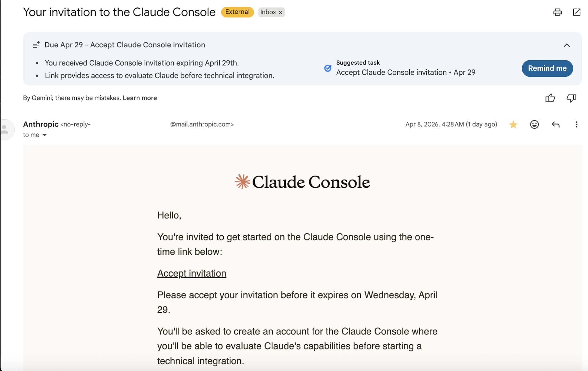Viewport: 588px width, 371px height.
Task: Click the blue suggested task check icon
Action: [x=327, y=68]
